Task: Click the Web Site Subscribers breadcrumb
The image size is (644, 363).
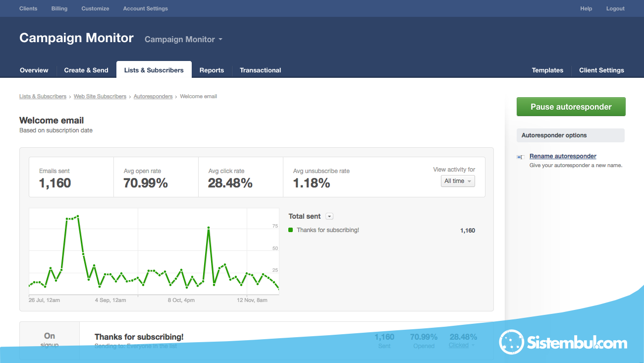Action: [100, 96]
